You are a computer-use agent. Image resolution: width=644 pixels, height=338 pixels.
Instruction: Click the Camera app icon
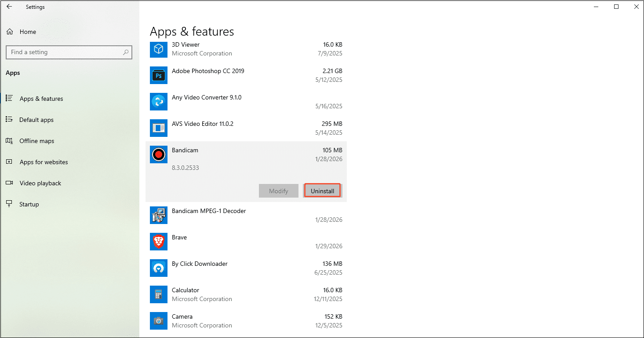[x=158, y=321]
